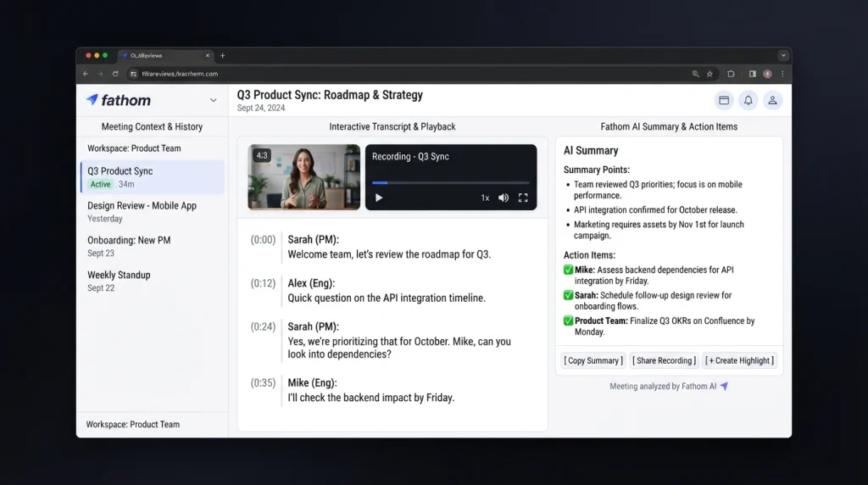The width and height of the screenshot is (868, 485).
Task: Open the browser profile avatar
Action: (767, 74)
